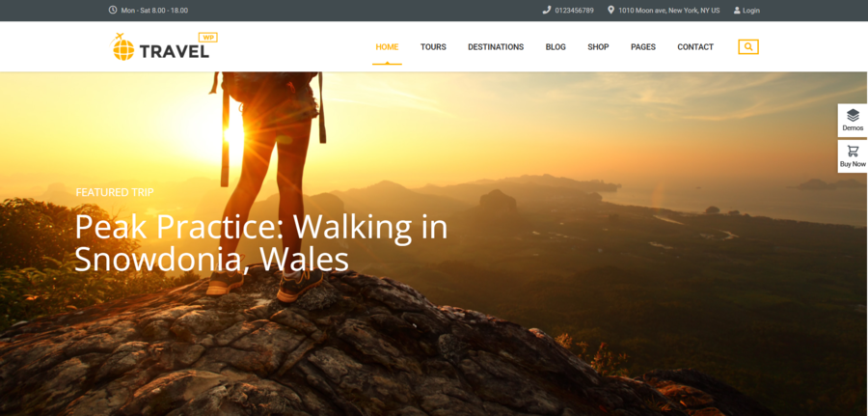Screen dimensions: 868x416
Task: Open the Demos layers icon
Action: tap(853, 115)
